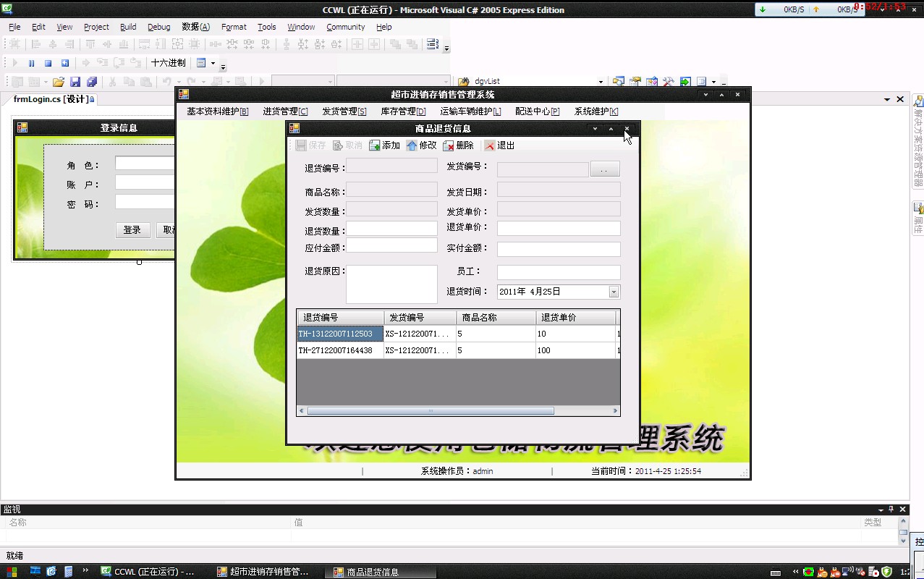Expand the dgvList find combo box
The width and height of the screenshot is (924, 579).
point(601,82)
